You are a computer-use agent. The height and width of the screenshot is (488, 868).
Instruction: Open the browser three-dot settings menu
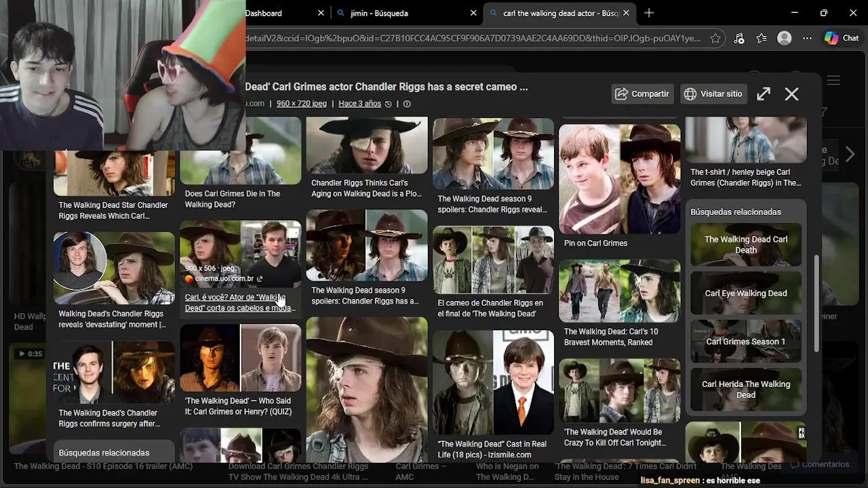click(x=807, y=39)
